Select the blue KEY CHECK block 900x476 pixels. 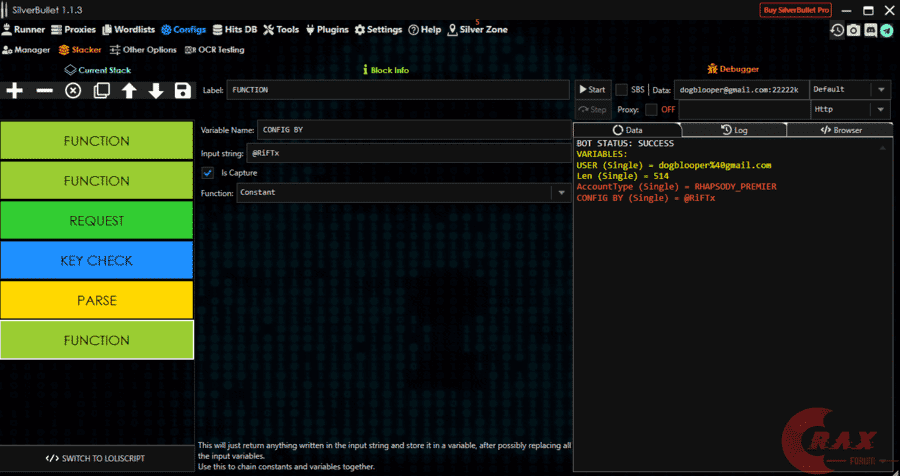coord(96,261)
